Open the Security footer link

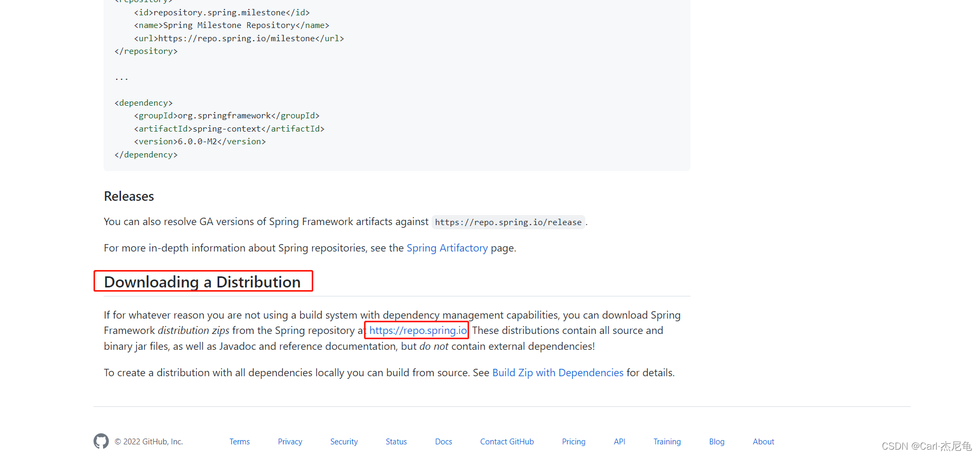(344, 442)
